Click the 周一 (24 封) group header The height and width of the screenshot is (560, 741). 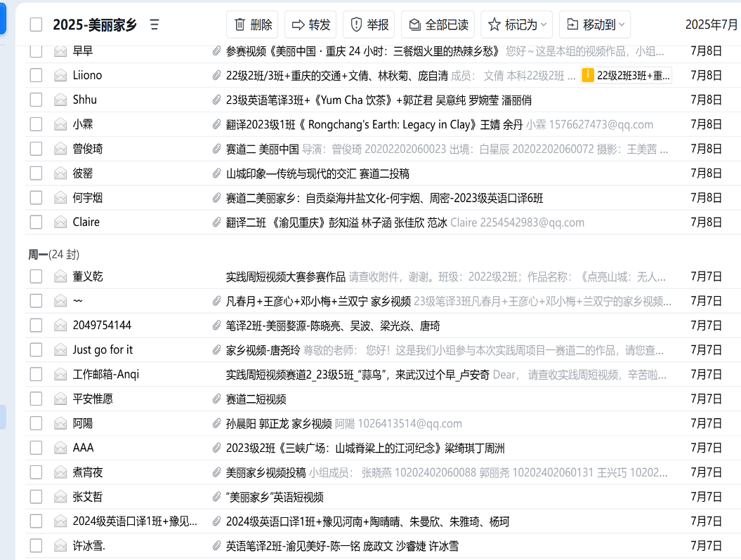tap(53, 254)
